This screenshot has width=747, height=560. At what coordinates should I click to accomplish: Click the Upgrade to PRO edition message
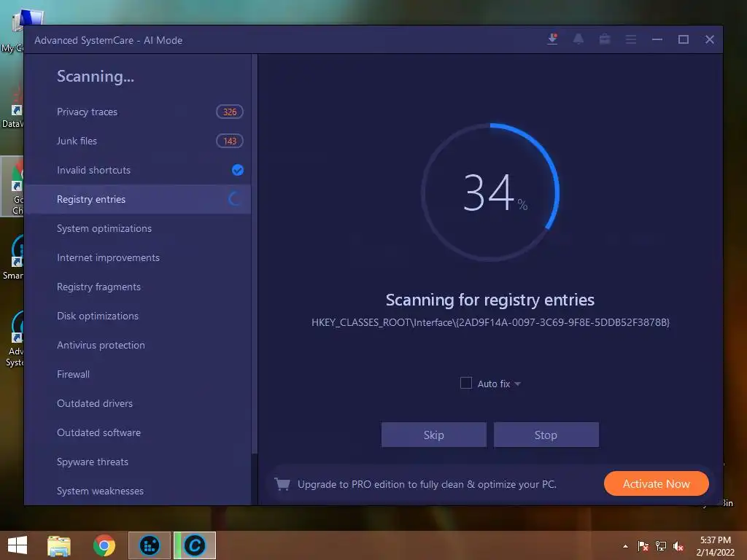[x=427, y=484]
